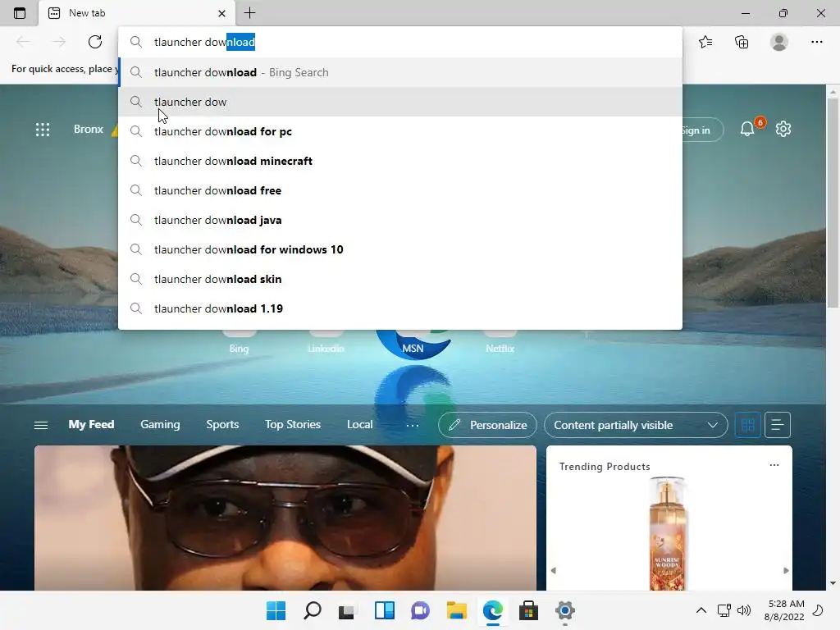840x630 pixels.
Task: Open the Windows Start menu
Action: click(x=276, y=610)
